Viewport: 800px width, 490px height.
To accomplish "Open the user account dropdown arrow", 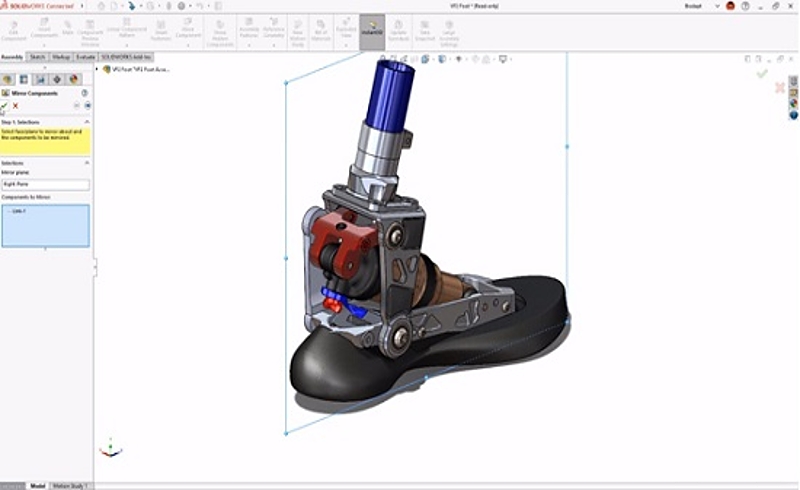I will tap(717, 6).
